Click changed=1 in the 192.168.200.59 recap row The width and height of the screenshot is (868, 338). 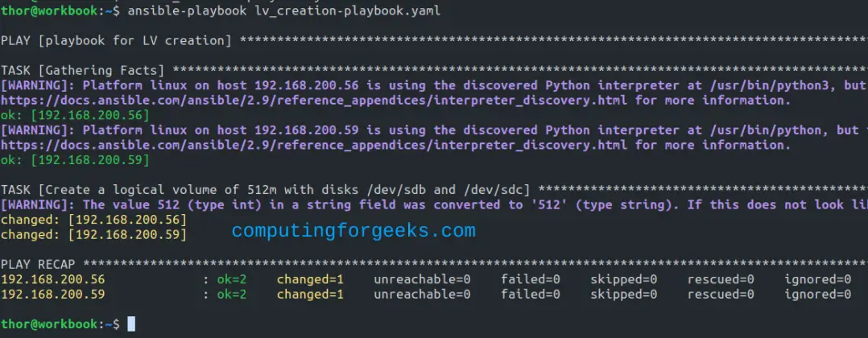coord(310,295)
